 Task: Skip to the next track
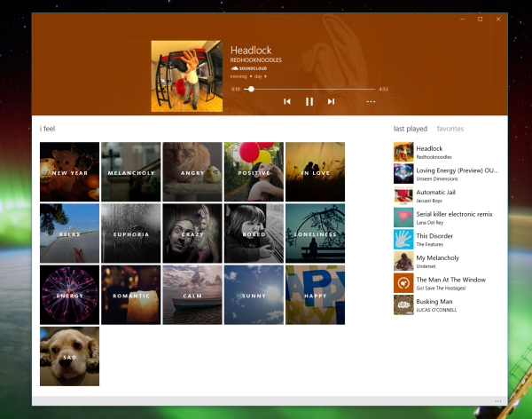point(332,102)
